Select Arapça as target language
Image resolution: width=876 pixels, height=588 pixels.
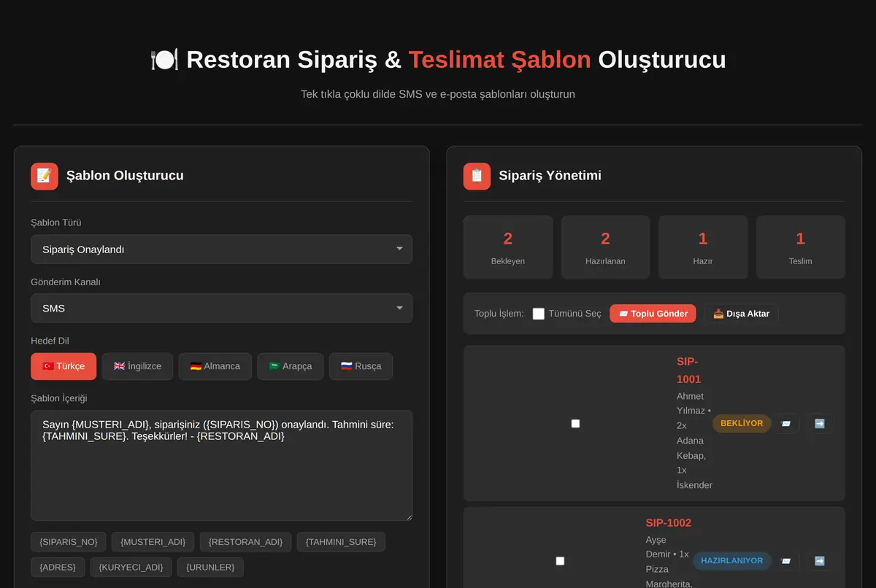pos(291,366)
